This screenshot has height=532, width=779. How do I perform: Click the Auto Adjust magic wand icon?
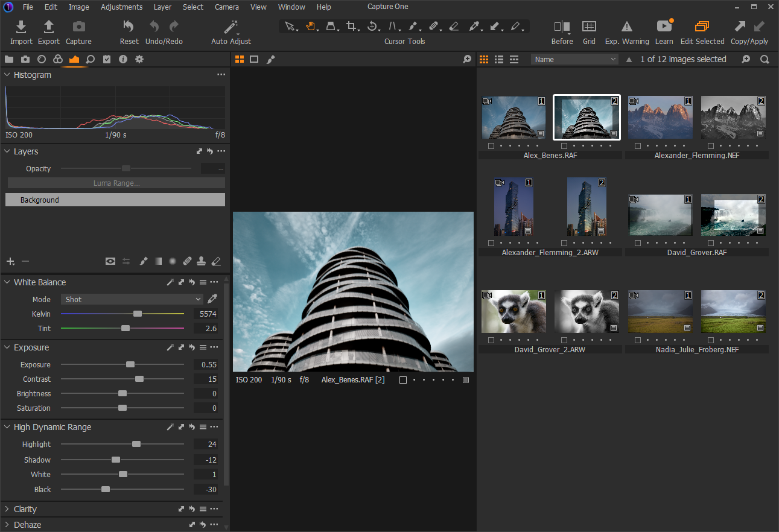tap(231, 27)
